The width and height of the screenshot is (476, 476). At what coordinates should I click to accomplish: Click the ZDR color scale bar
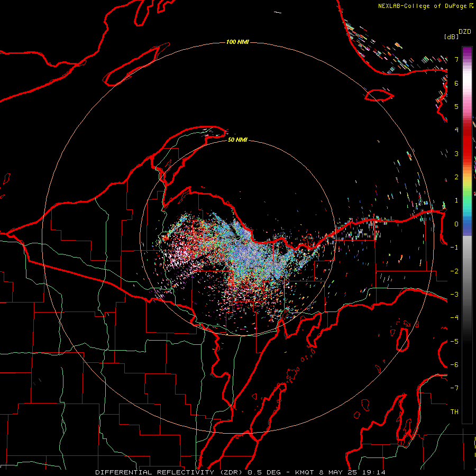(x=467, y=235)
